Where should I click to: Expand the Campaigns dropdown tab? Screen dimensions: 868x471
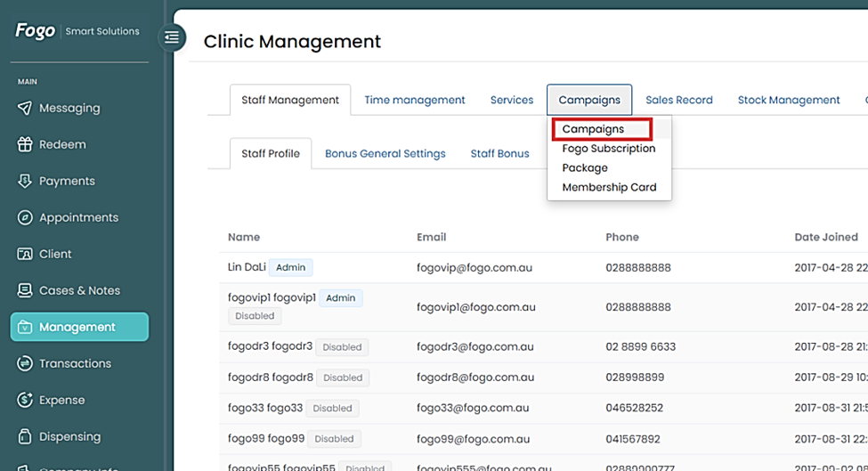point(589,100)
